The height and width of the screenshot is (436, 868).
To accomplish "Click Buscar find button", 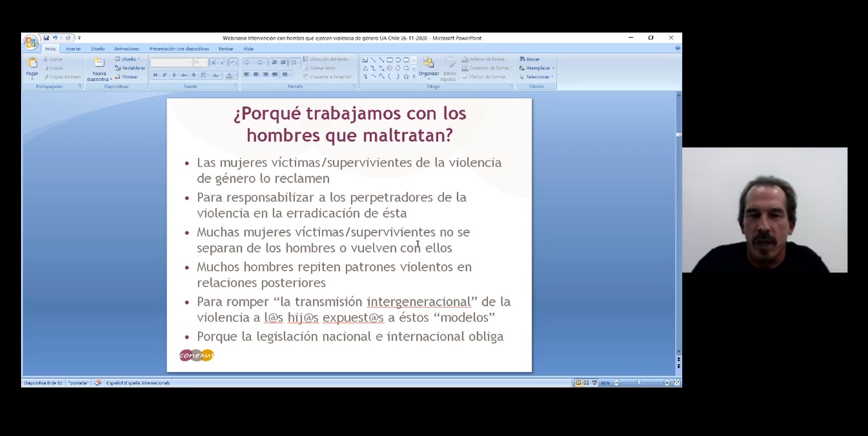I will [x=529, y=59].
